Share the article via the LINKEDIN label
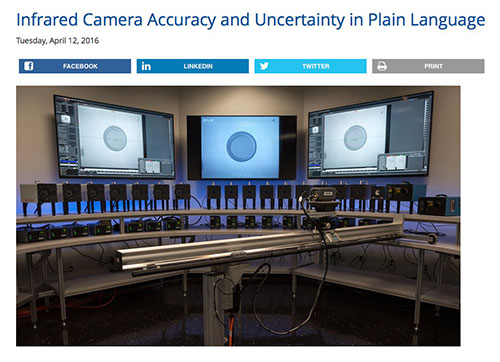 (198, 66)
